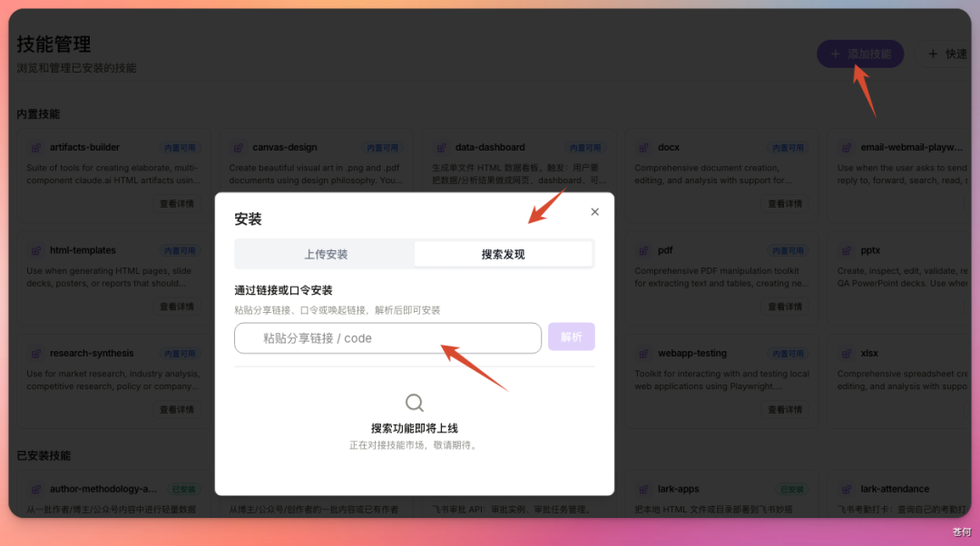Click the research-synthesis skill icon
This screenshot has height=546, width=980.
click(36, 354)
